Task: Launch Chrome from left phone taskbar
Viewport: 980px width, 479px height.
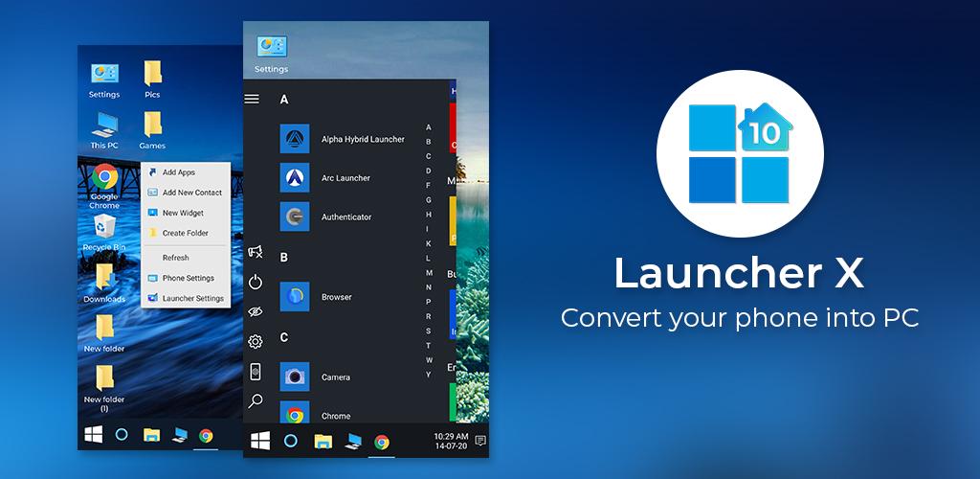Action: pos(206,435)
